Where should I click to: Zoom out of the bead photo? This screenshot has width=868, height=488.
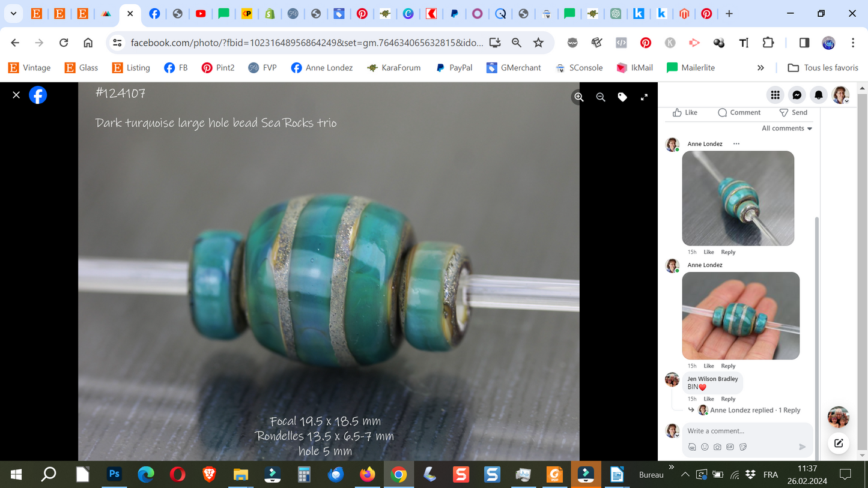click(x=600, y=97)
